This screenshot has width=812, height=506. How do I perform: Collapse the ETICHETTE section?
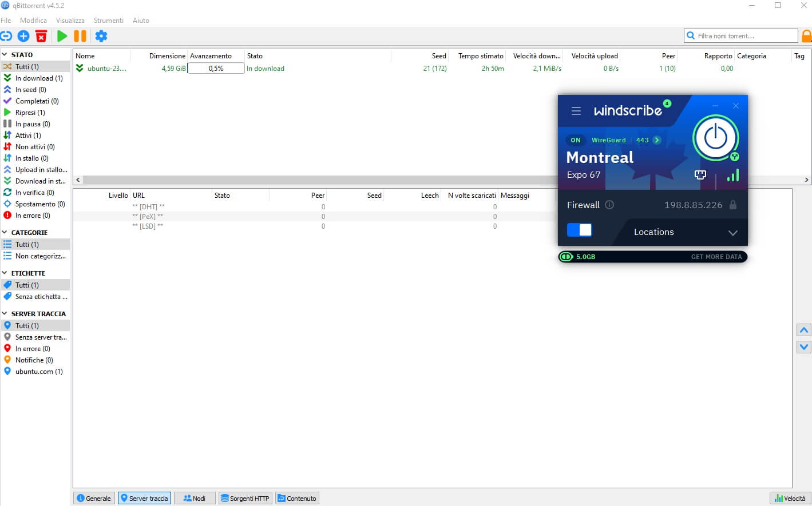[5, 273]
